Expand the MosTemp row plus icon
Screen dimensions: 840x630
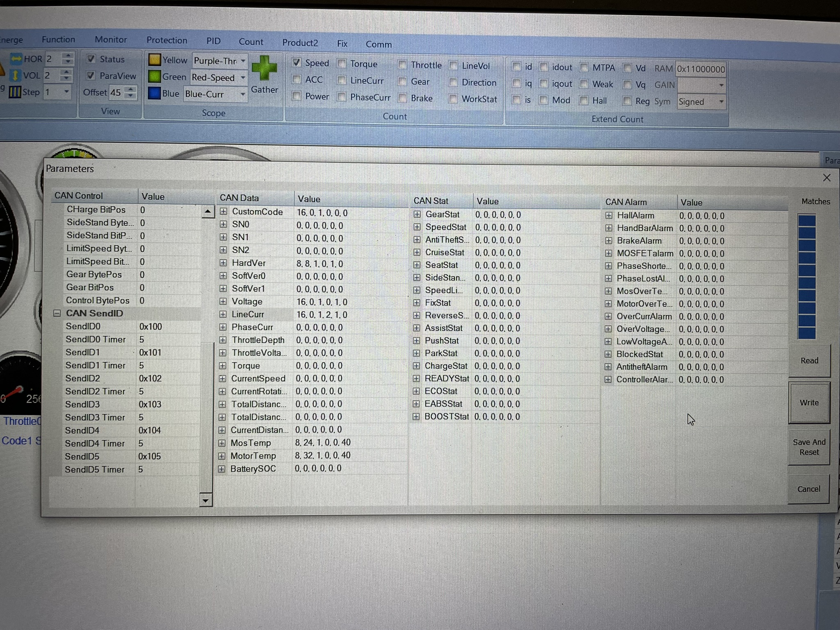[x=222, y=443]
